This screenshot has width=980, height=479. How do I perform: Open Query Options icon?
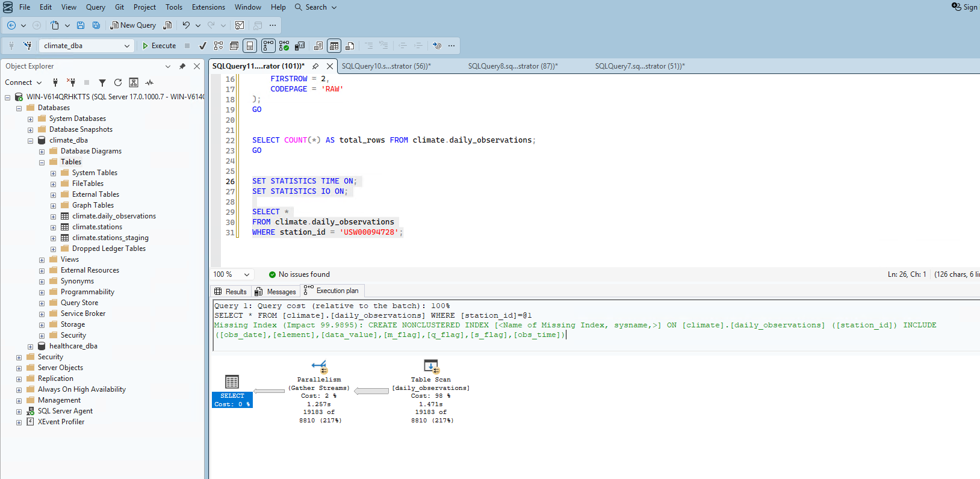[x=234, y=46]
